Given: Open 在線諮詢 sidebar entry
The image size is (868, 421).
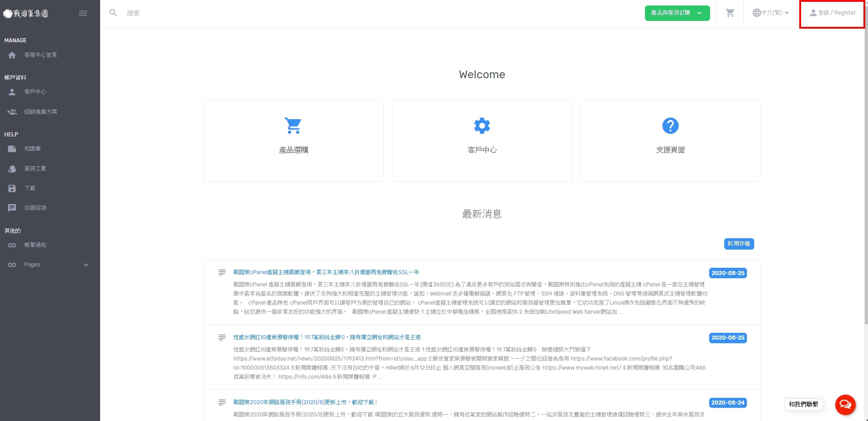Looking at the screenshot, I should click(x=35, y=208).
